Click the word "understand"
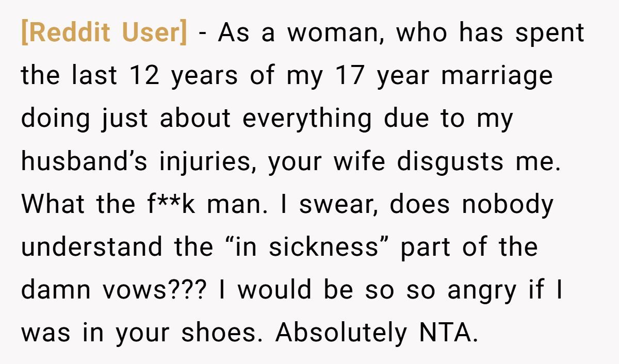Image resolution: width=619 pixels, height=364 pixels. [x=92, y=247]
